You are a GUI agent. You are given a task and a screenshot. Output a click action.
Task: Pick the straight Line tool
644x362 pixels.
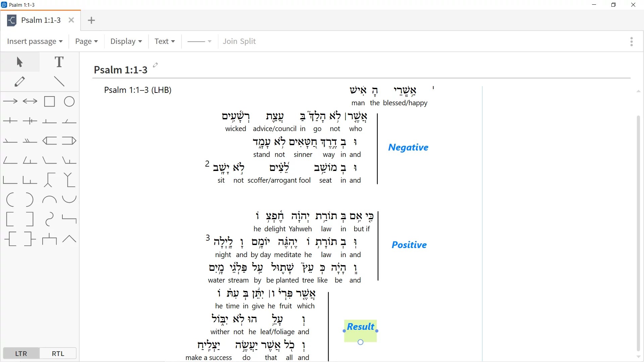59,81
